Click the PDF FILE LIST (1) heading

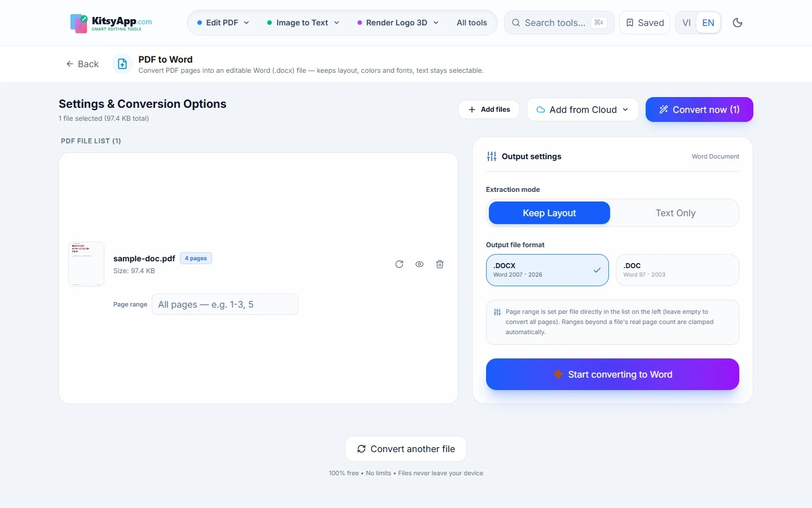(x=91, y=141)
